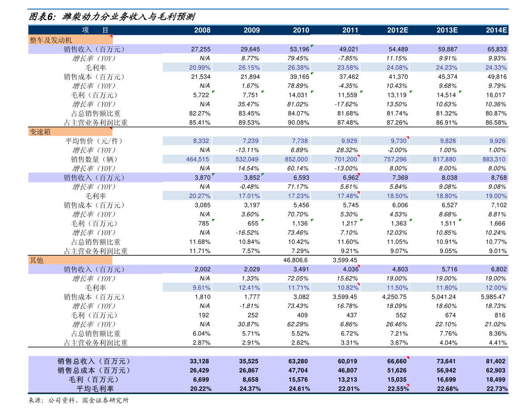Click the red comment marker on 变速箱 cell

click(x=111, y=128)
